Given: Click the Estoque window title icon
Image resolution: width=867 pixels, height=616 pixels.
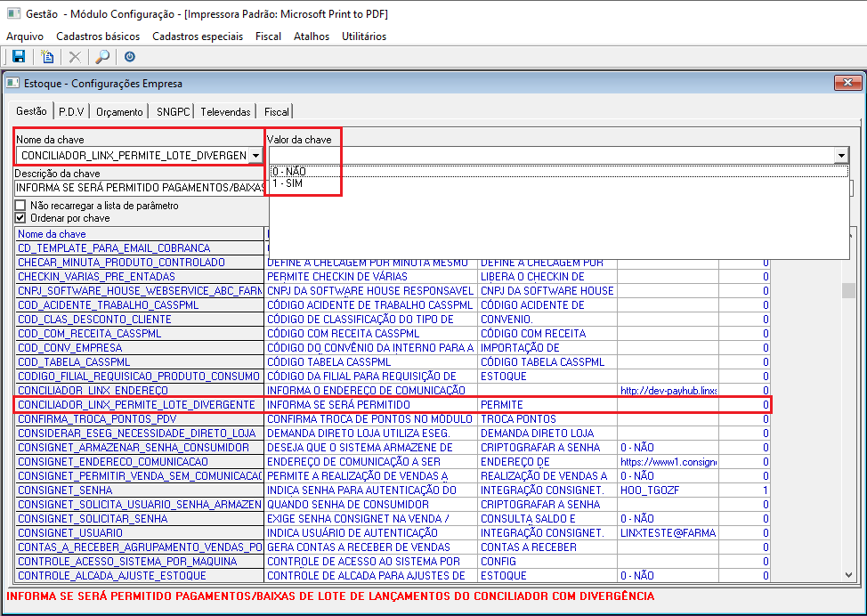Looking at the screenshot, I should (x=12, y=84).
